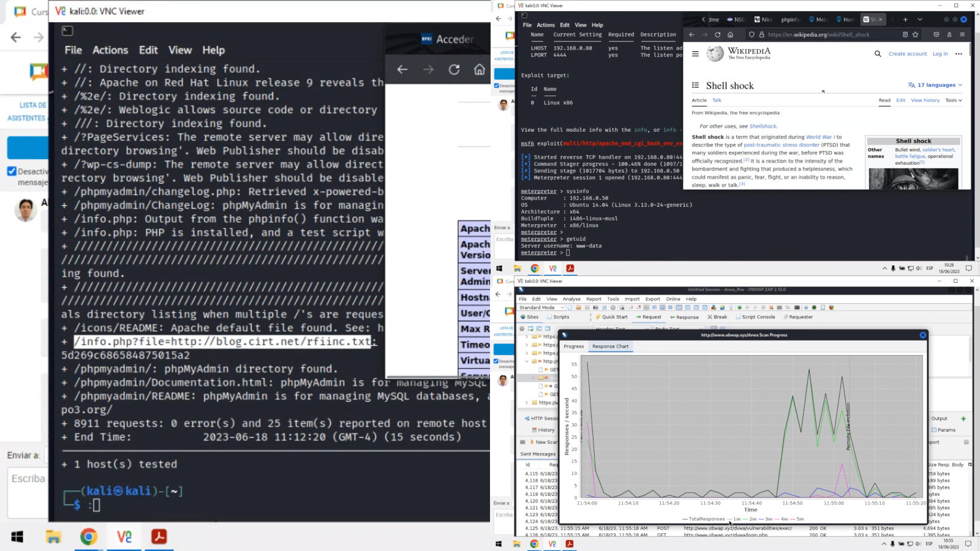Open the Analyse menu in ZAP
The image size is (980, 551).
pyautogui.click(x=571, y=299)
